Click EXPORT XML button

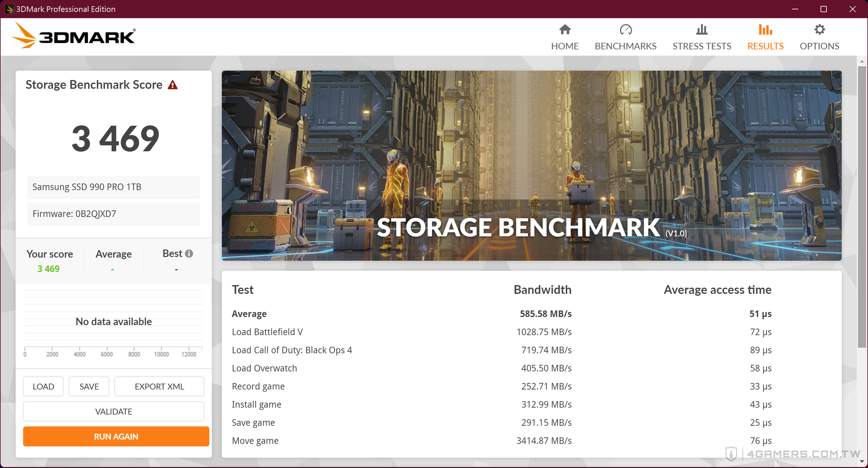[159, 386]
